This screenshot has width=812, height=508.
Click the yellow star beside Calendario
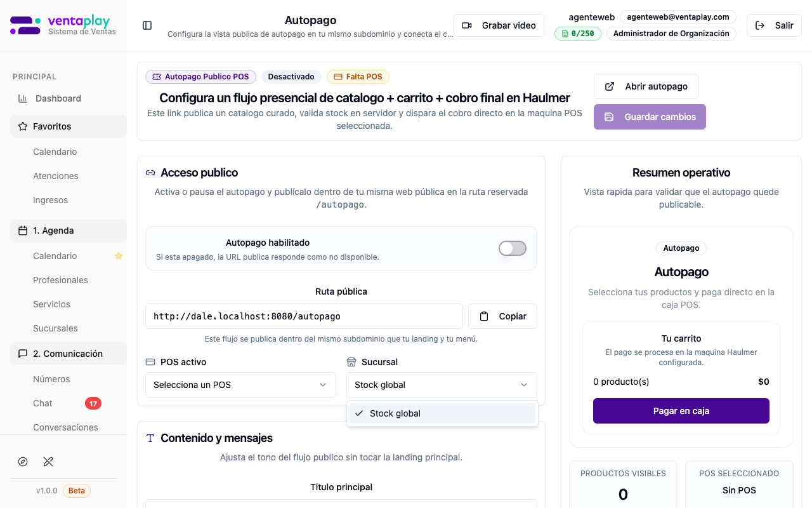click(118, 256)
